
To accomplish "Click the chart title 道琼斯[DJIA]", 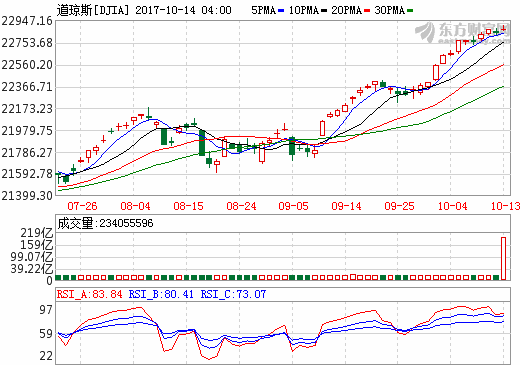I will click(93, 10).
